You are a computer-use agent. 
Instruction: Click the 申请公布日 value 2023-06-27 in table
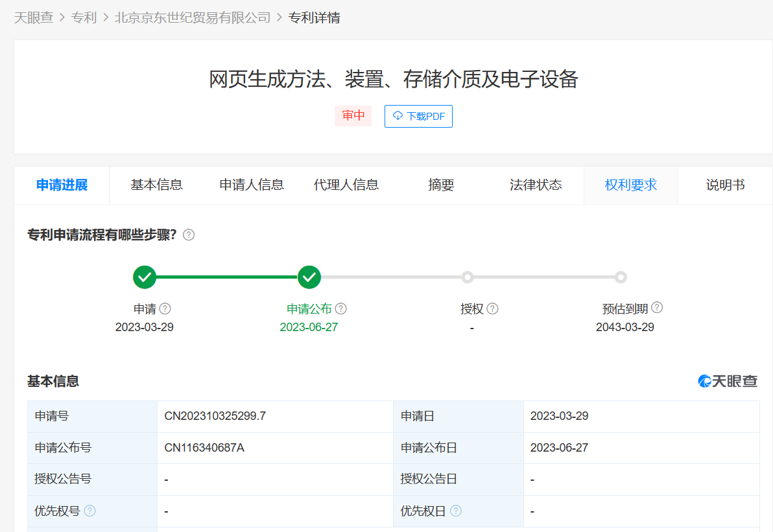[559, 448]
